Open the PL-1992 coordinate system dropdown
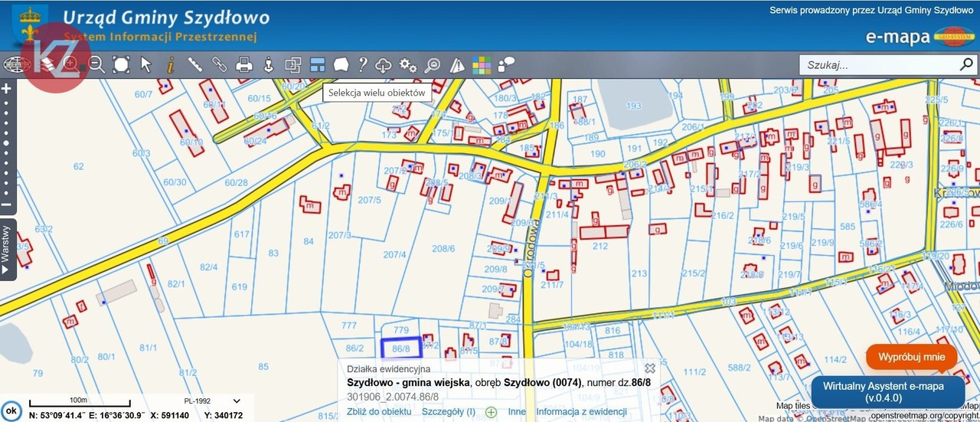The width and height of the screenshot is (980, 422). [x=212, y=401]
